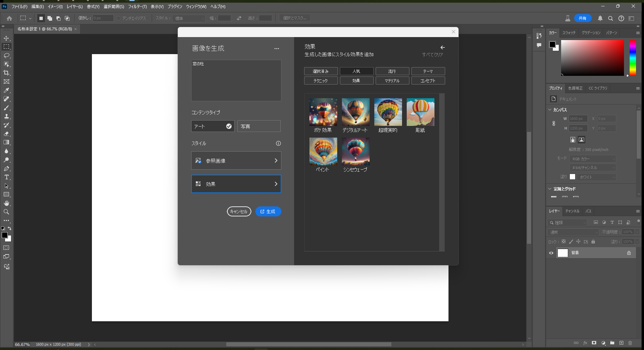Click the hue slider in Color panel
The width and height of the screenshot is (644, 350).
tap(633, 58)
